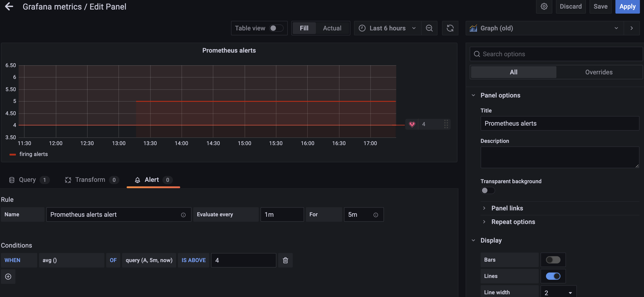Toggle Transparent background switch
Screen dimensions: 644x297
tap(487, 191)
